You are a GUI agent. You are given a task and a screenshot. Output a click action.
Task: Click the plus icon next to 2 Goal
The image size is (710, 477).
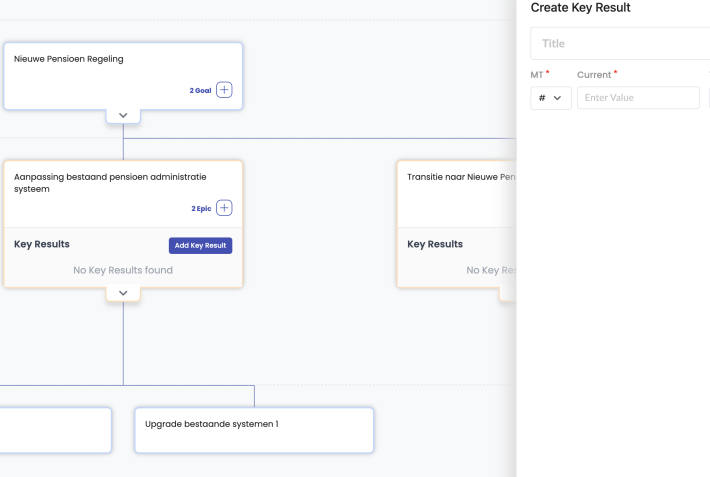point(224,90)
